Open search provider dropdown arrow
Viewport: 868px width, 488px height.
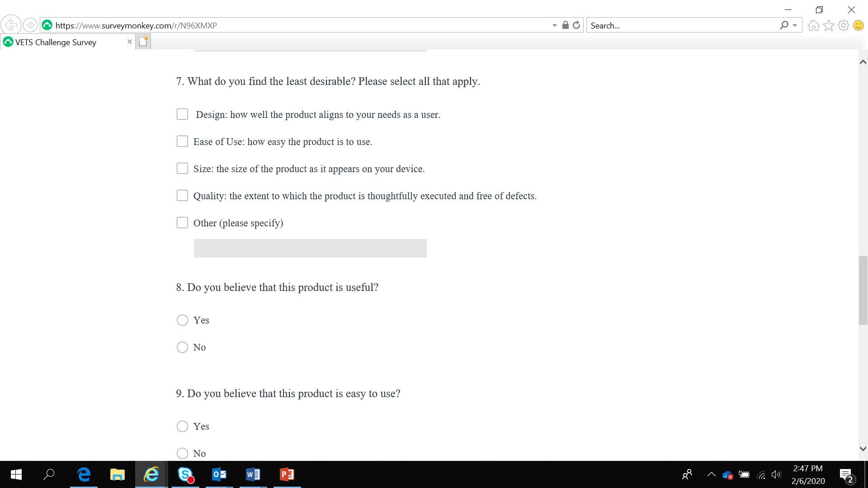click(795, 26)
